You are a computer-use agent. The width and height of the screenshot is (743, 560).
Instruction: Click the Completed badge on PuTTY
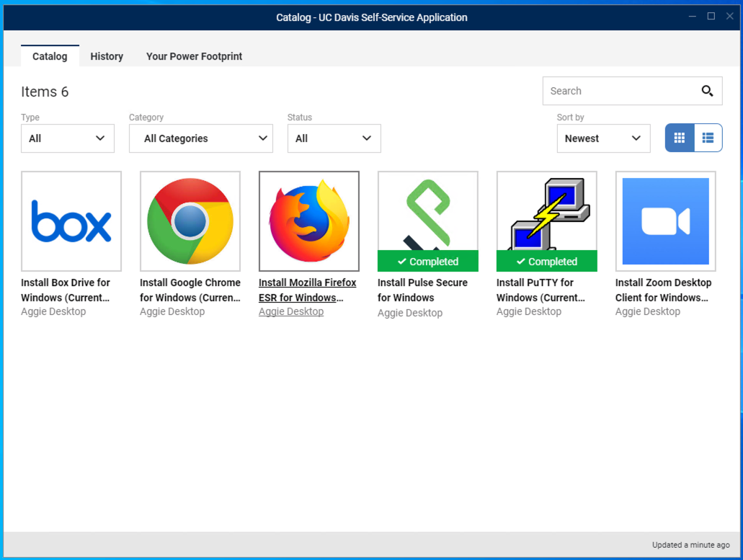546,262
